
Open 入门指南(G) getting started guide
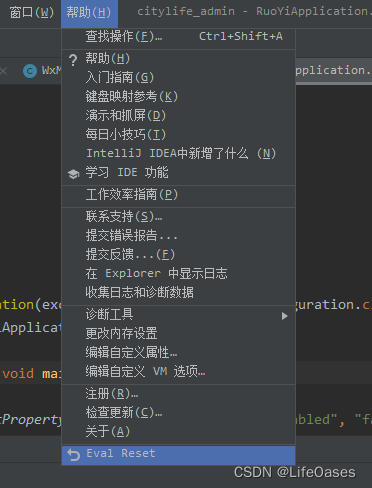(x=178, y=78)
